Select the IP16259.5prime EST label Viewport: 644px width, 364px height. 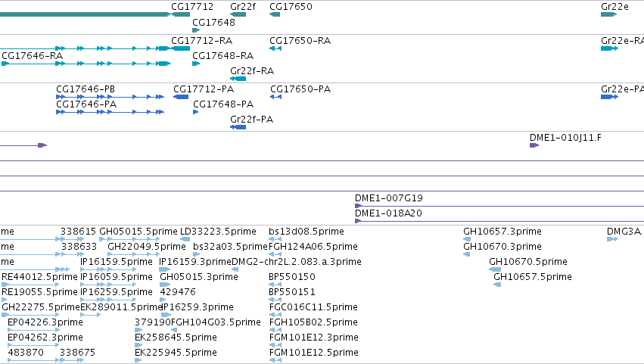coord(117,292)
